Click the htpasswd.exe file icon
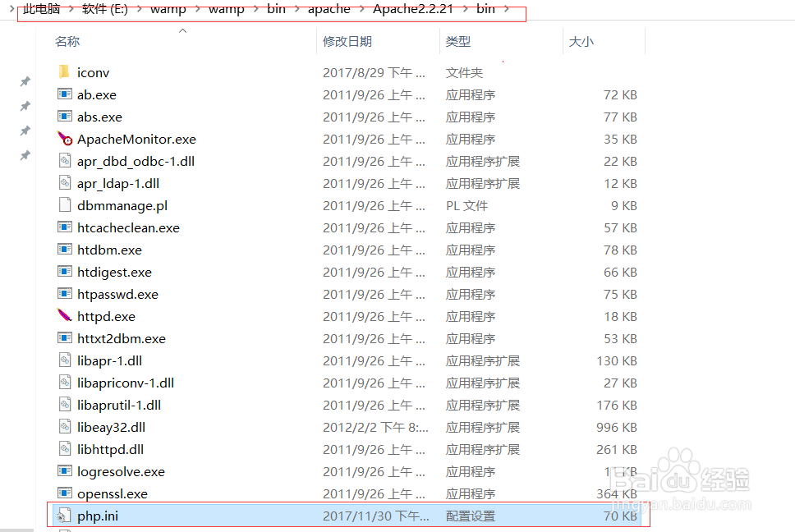Image resolution: width=795 pixels, height=532 pixels. 64,294
